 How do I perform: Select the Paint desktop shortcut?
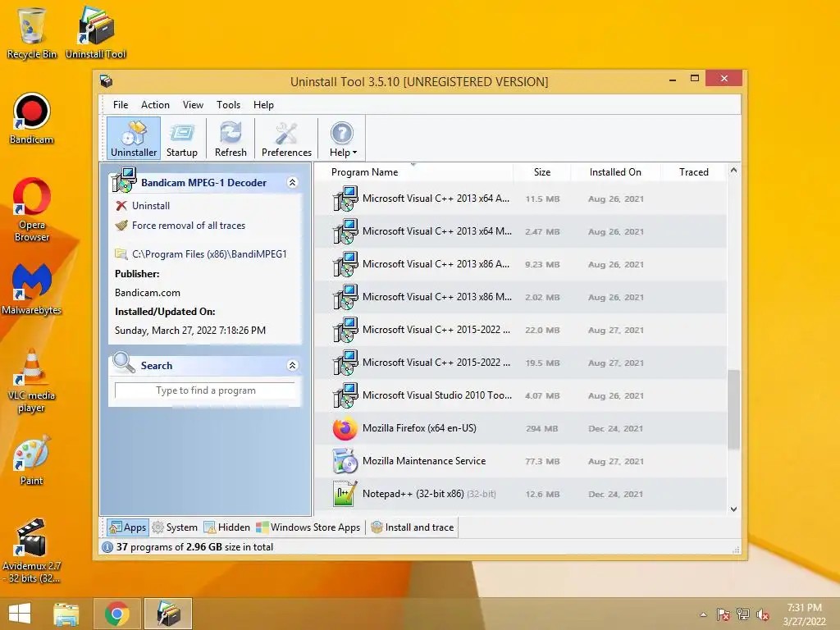32,459
